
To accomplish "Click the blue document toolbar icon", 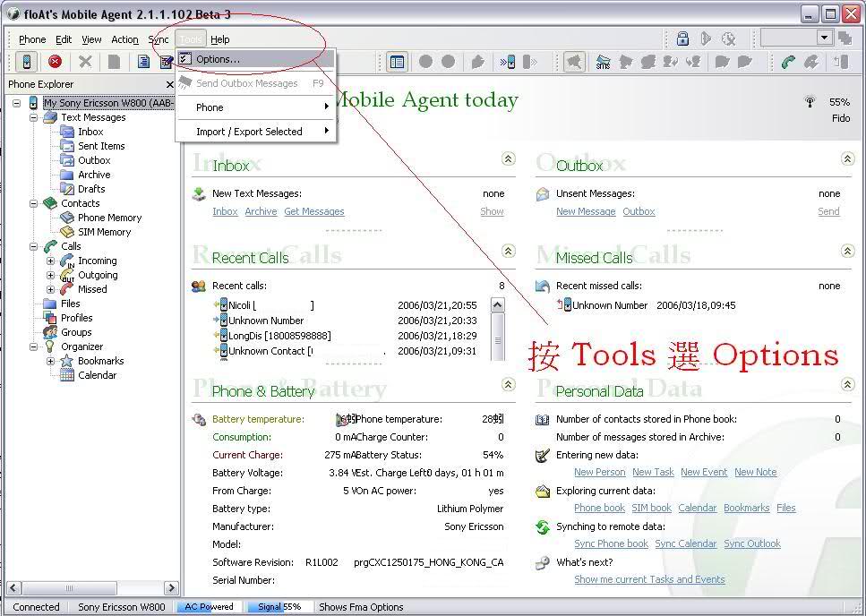I will (143, 62).
